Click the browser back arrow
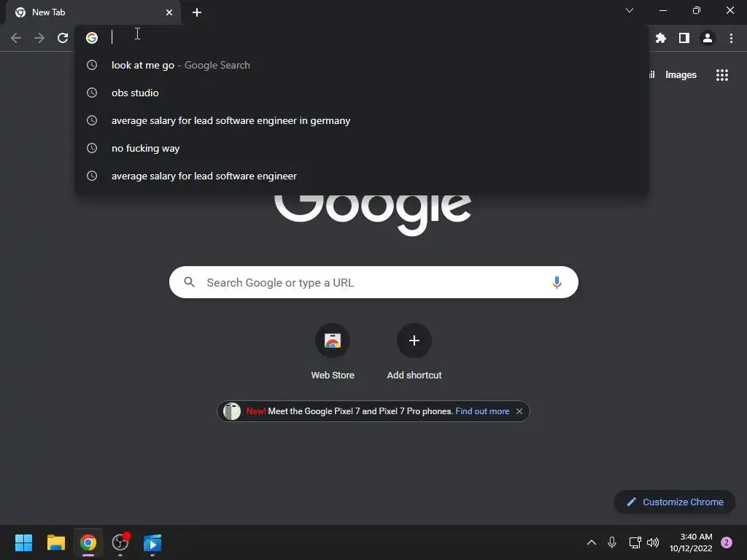This screenshot has width=747, height=560. pos(16,38)
